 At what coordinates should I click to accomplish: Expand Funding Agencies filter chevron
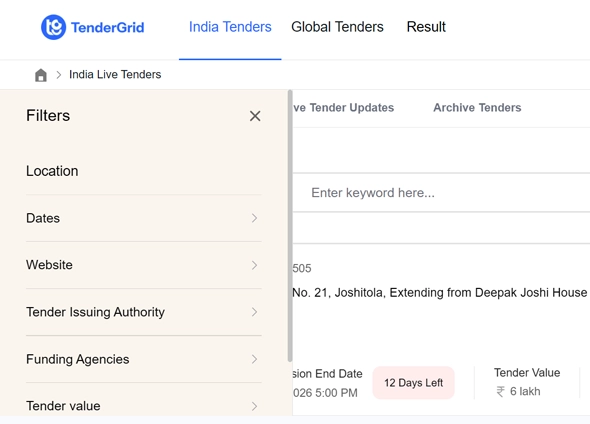point(254,359)
